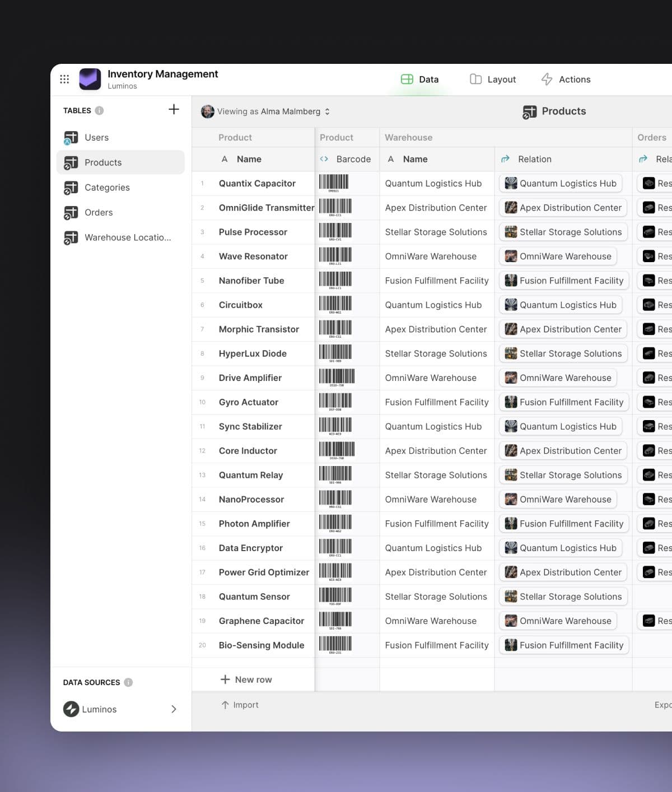Viewport: 672px width, 792px height.
Task: Select the Data tab
Action: (419, 79)
